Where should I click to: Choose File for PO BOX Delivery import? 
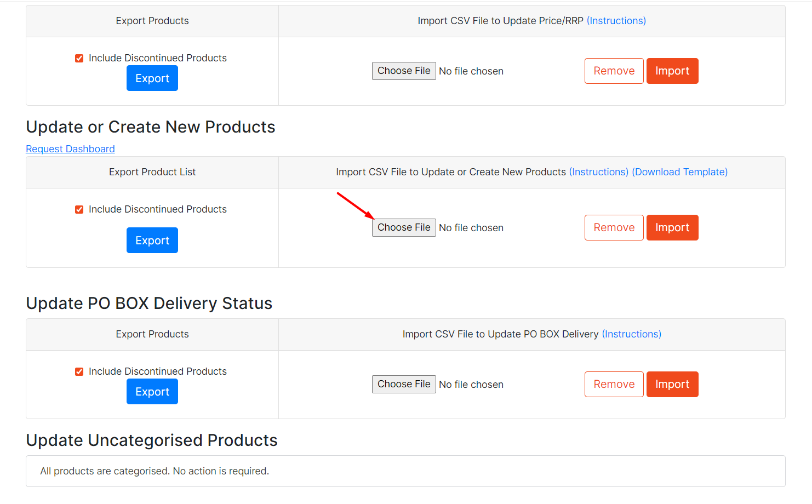pos(404,385)
